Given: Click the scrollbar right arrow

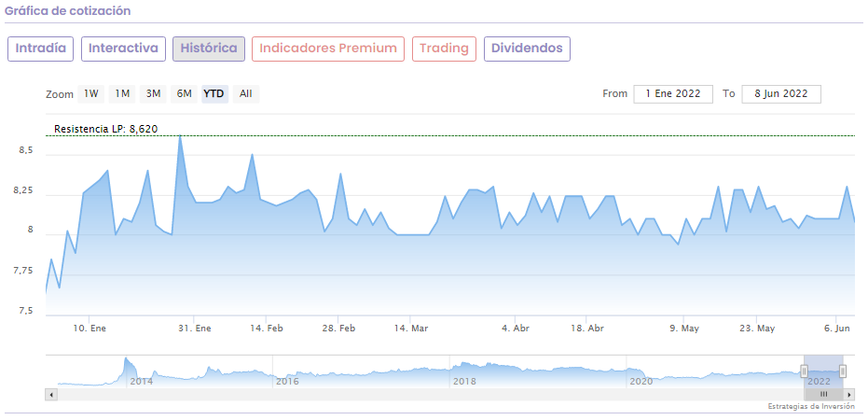Looking at the screenshot, I should [849, 394].
